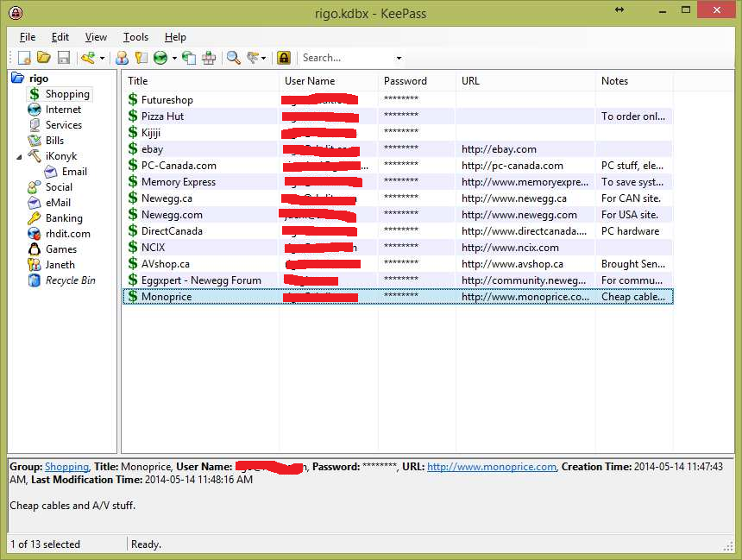Open the Recycle Bin group
Viewport: 742px width, 560px height.
(71, 280)
